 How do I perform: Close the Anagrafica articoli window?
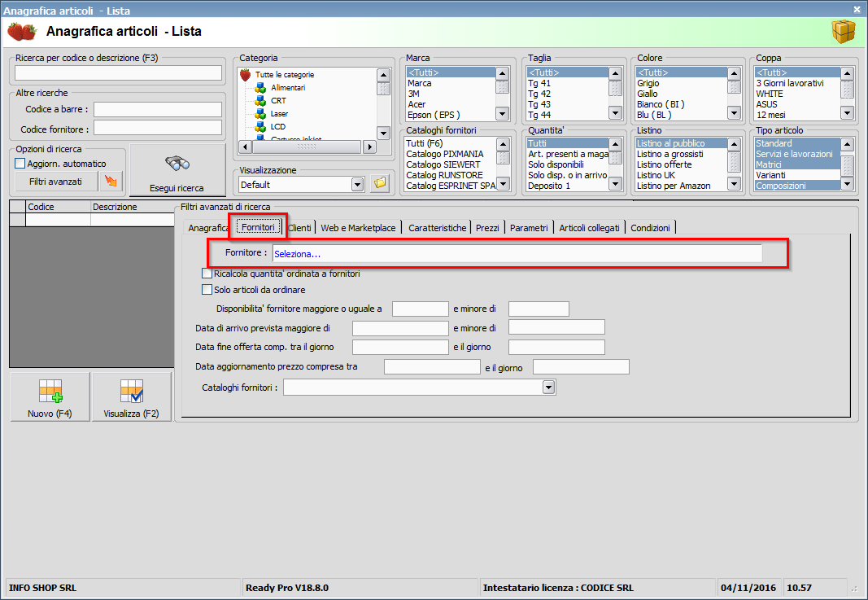857,10
